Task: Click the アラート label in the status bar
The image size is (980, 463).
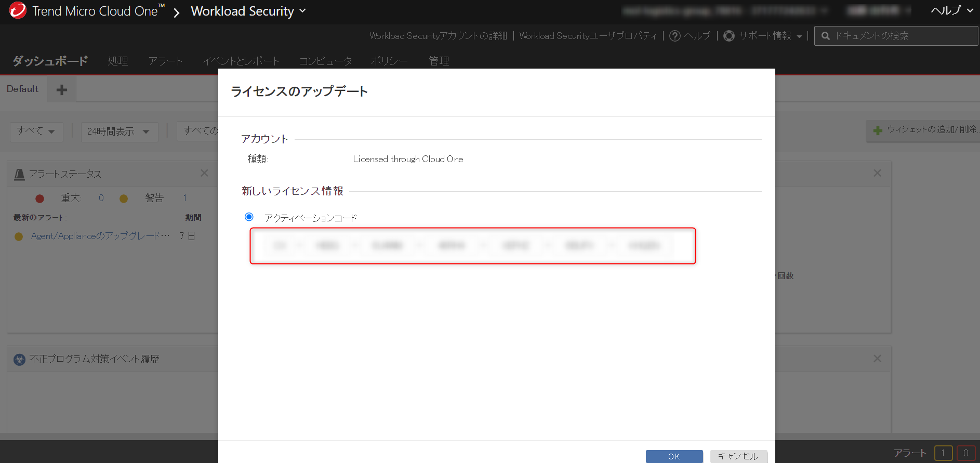Action: point(910,453)
